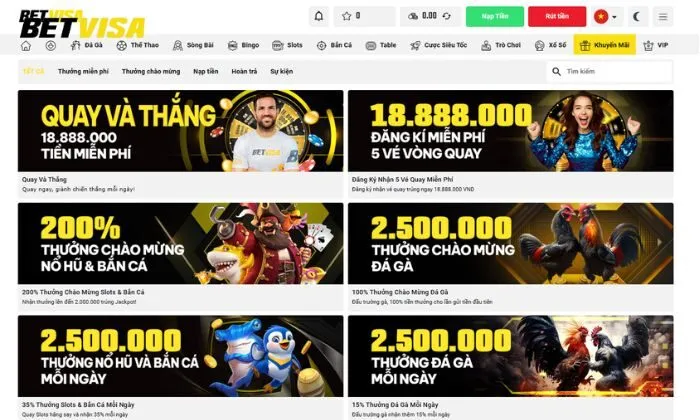The image size is (700, 420).
Task: Open the notification bell
Action: [x=319, y=17]
